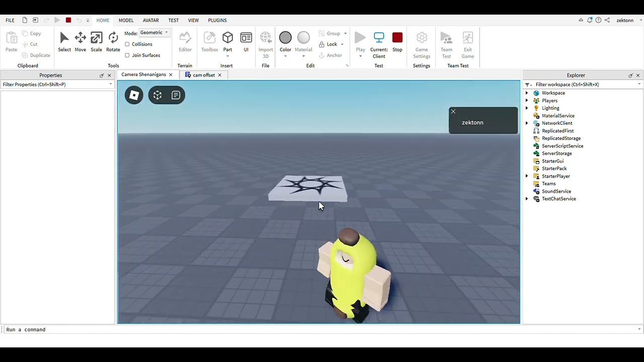Viewport: 644px width, 362px height.
Task: Click the Paste icon in Clipboard
Action: coord(11,38)
